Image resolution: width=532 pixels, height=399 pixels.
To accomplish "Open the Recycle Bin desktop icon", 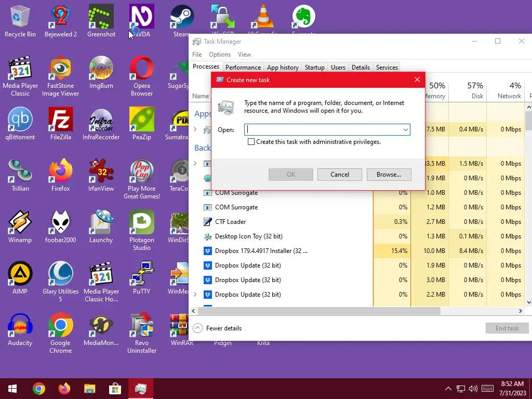I will click(x=20, y=21).
